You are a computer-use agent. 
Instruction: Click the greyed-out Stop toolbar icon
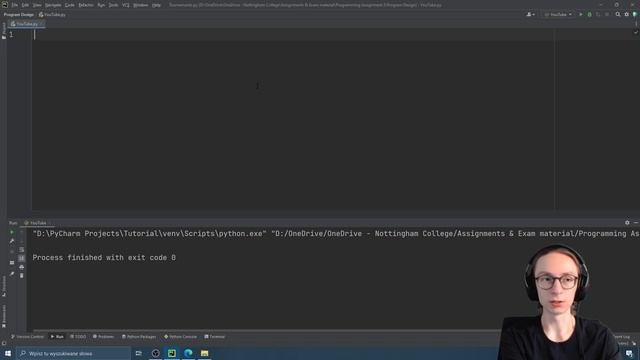pyautogui.click(x=607, y=14)
